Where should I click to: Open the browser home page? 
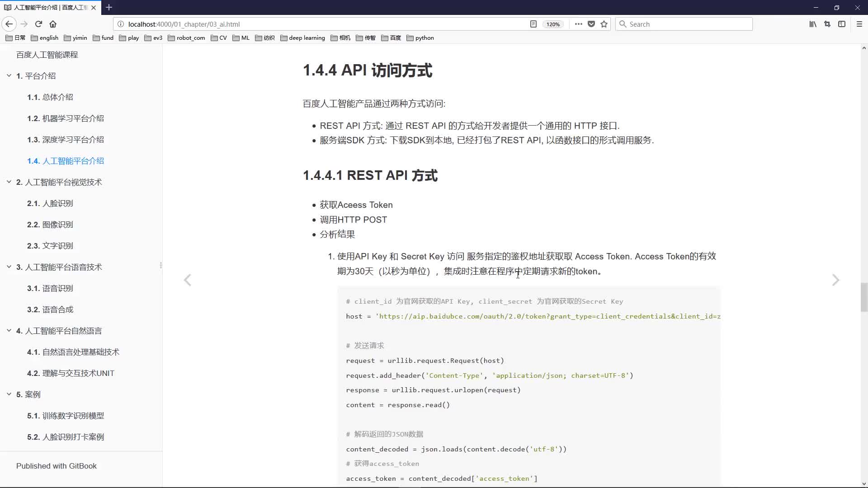click(x=53, y=24)
